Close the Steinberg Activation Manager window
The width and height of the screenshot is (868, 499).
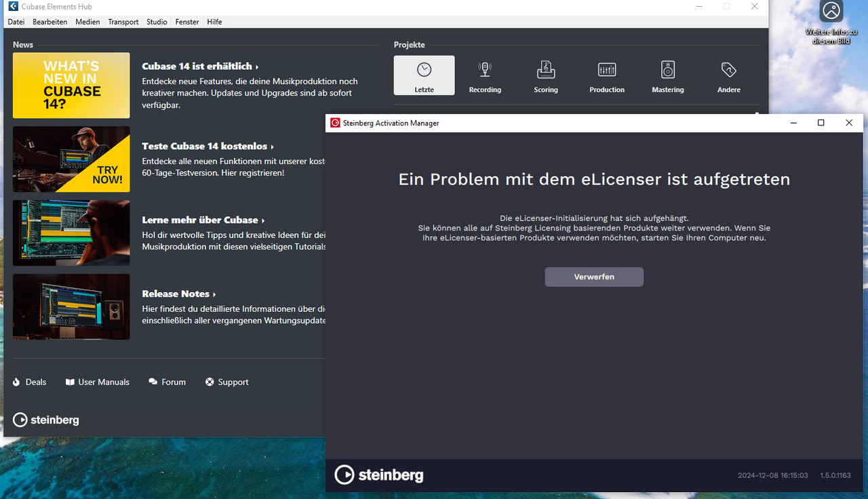(849, 123)
